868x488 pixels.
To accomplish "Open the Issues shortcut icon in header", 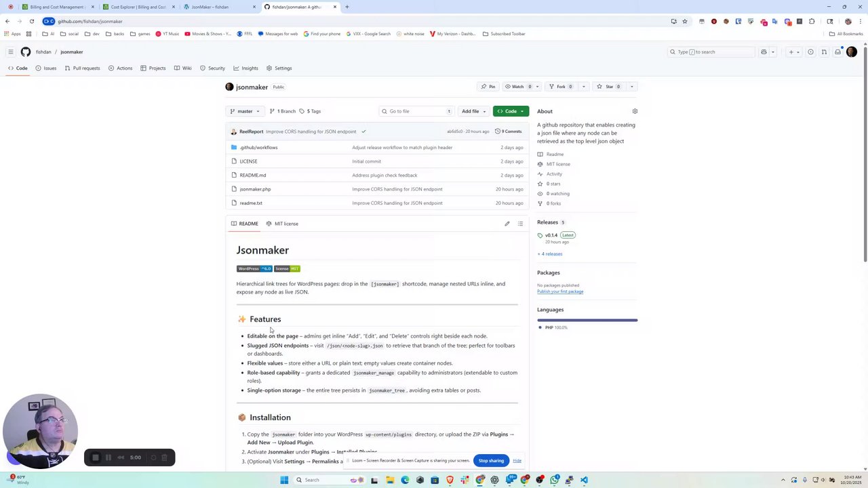I will pos(810,52).
